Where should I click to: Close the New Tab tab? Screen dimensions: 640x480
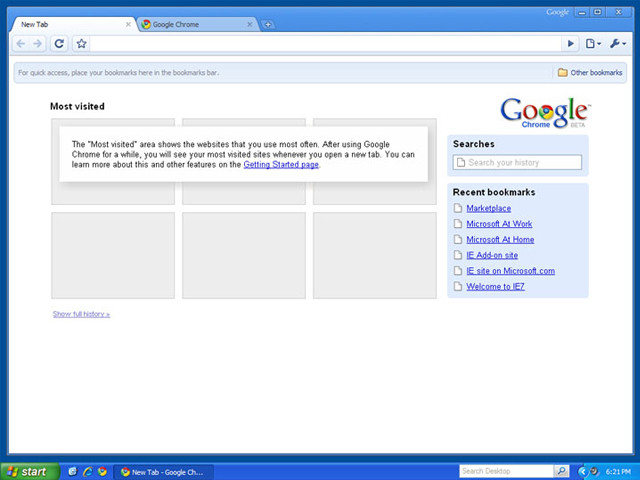click(128, 24)
